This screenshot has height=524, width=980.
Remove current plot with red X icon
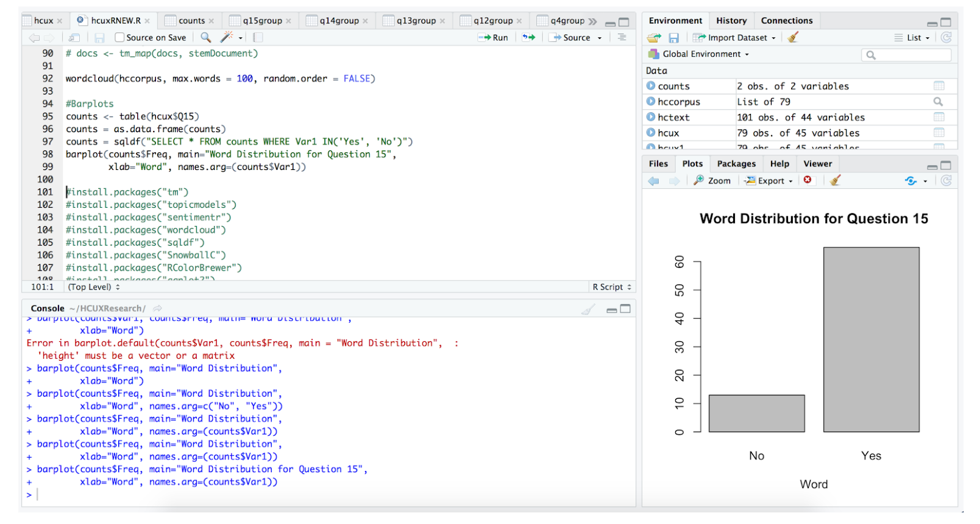(x=808, y=180)
